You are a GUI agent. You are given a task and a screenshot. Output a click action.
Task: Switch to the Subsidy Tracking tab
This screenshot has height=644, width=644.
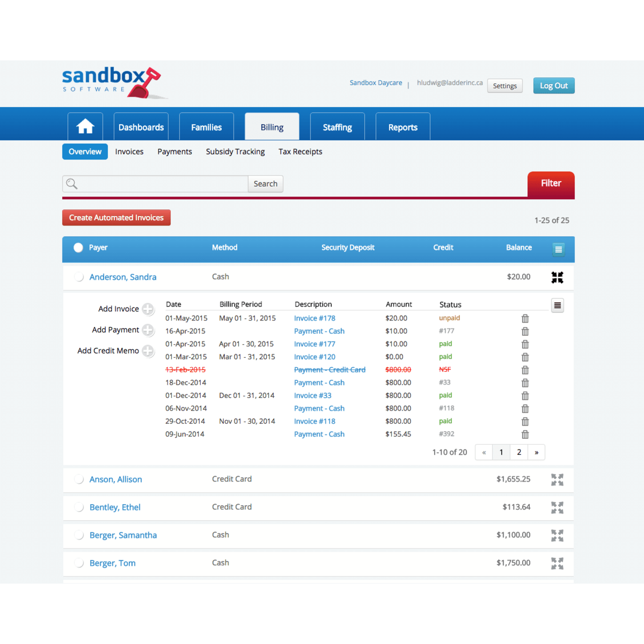click(x=235, y=151)
